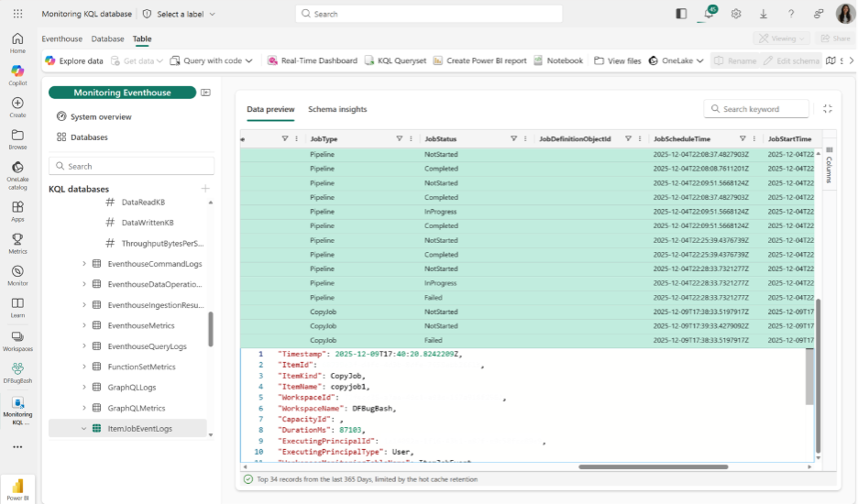Expand the EventhouseQueryLogs table node
This screenshot has height=504, width=858.
coord(83,345)
